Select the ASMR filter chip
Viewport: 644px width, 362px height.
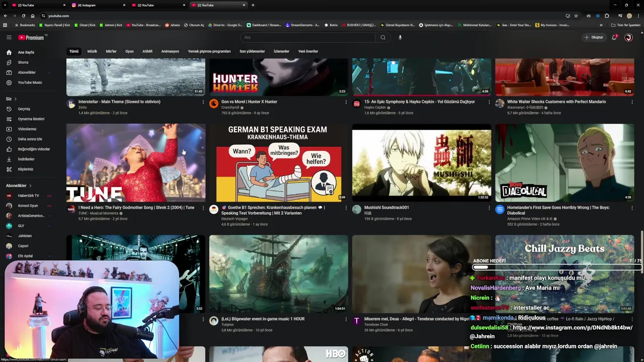[147, 51]
